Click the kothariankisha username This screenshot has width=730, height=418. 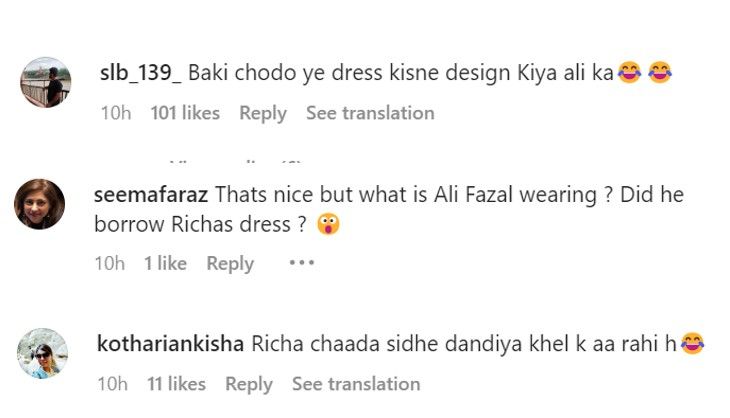pyautogui.click(x=170, y=343)
